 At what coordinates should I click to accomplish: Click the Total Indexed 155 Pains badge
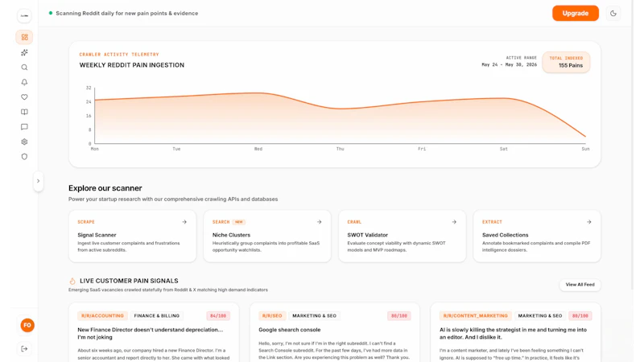click(x=566, y=62)
